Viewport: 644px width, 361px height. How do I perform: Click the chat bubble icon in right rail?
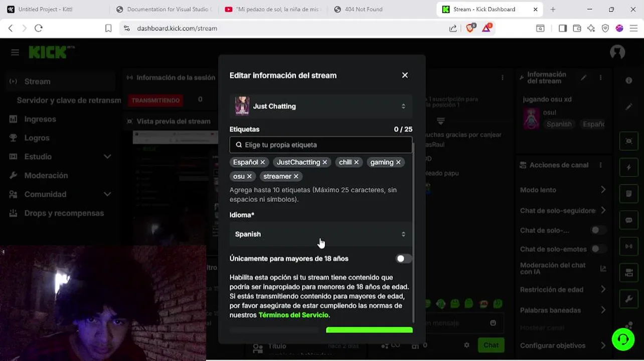point(629,220)
